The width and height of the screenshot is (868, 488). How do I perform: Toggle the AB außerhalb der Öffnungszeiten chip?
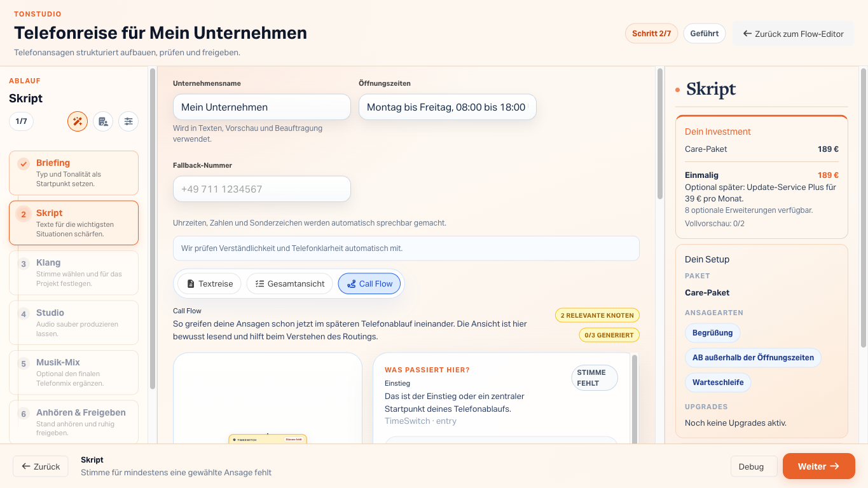pyautogui.click(x=753, y=357)
